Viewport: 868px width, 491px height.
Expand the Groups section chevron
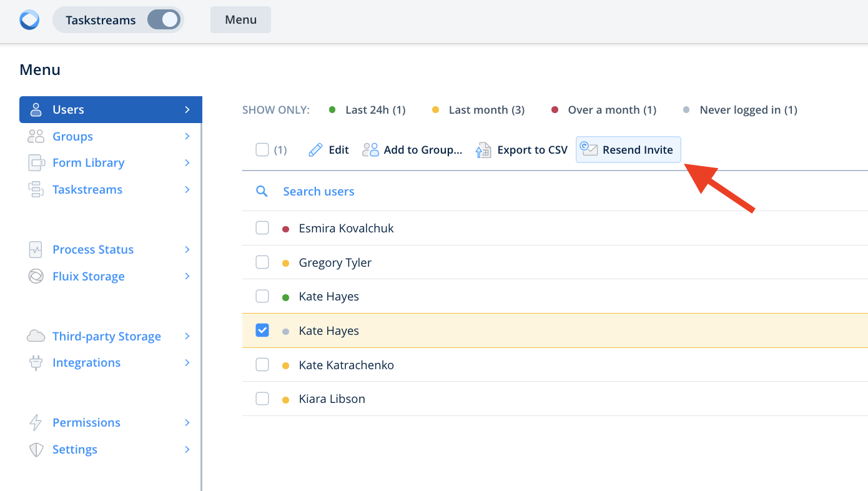(187, 137)
